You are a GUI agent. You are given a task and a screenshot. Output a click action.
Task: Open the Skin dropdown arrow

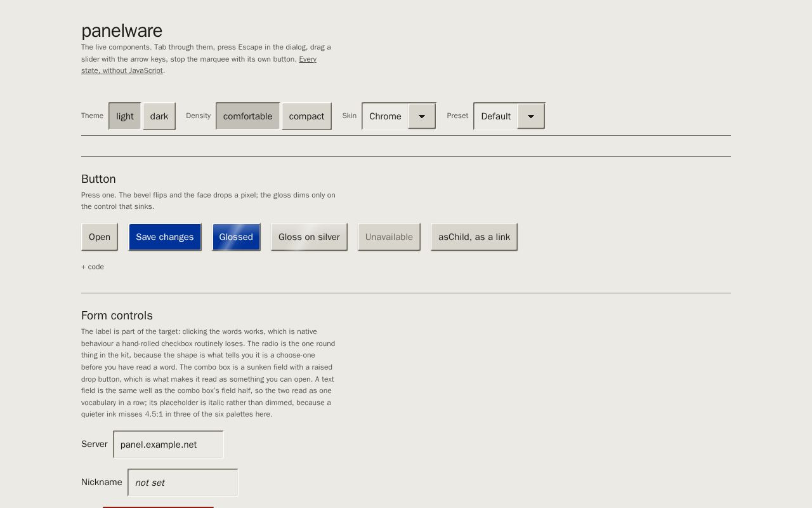422,116
